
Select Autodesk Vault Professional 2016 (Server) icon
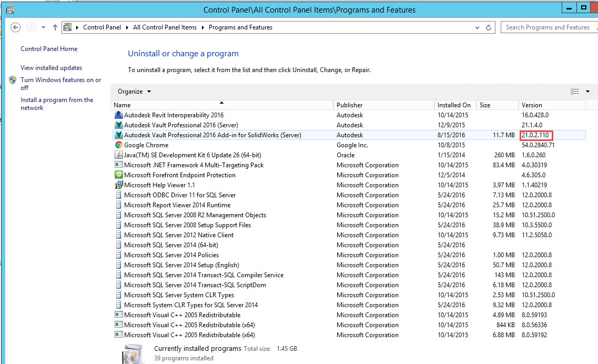pyautogui.click(x=119, y=125)
